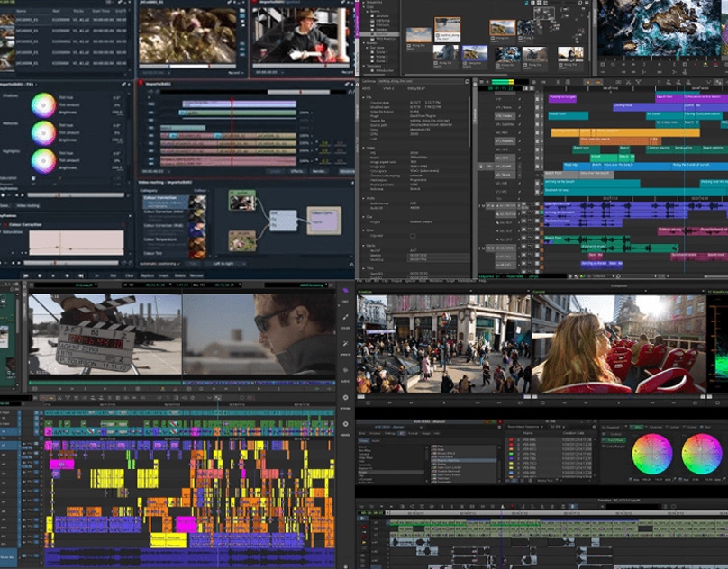This screenshot has width=728, height=569.
Task: Click play under the crowded street source monitor
Action: coord(443,402)
